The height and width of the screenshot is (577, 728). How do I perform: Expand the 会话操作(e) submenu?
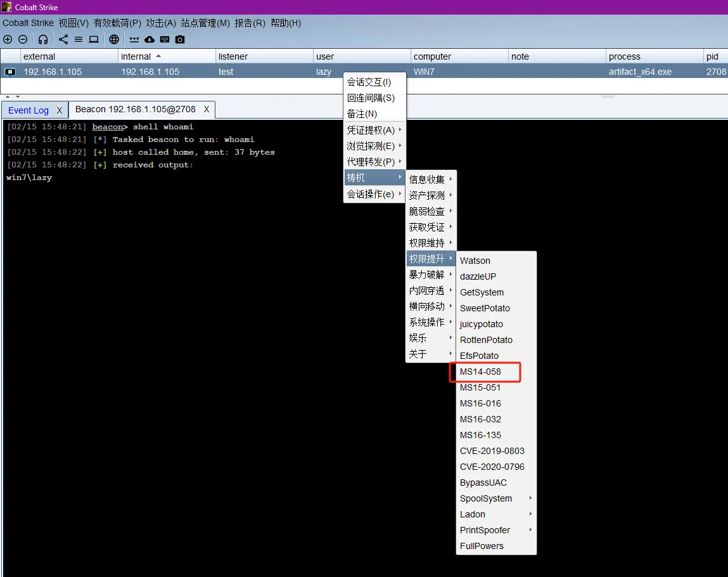pyautogui.click(x=374, y=194)
